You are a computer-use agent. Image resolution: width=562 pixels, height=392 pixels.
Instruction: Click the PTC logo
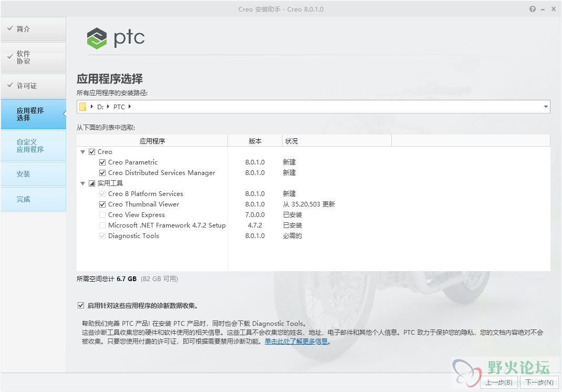coord(116,38)
